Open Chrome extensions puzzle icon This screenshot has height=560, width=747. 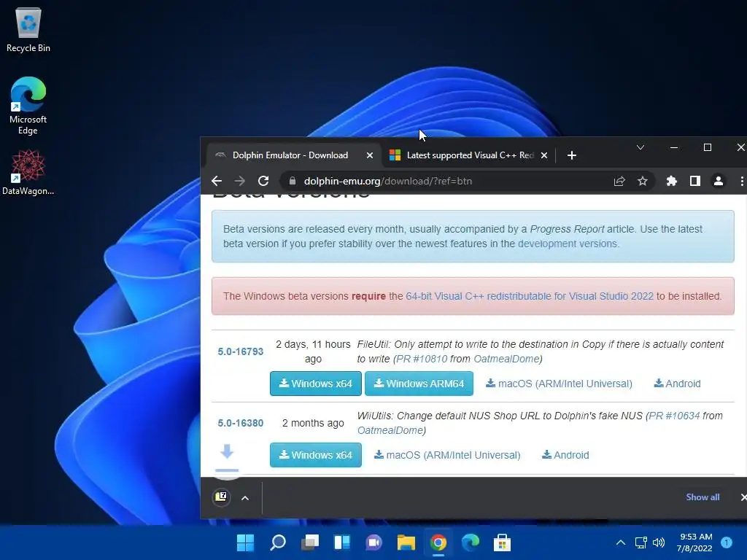(x=671, y=181)
